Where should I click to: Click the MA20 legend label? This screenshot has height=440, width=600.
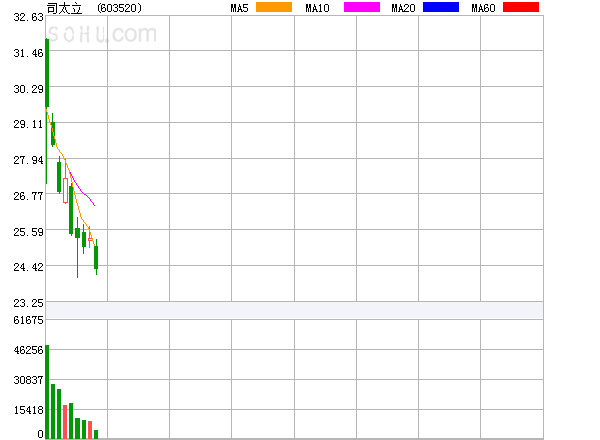click(403, 8)
